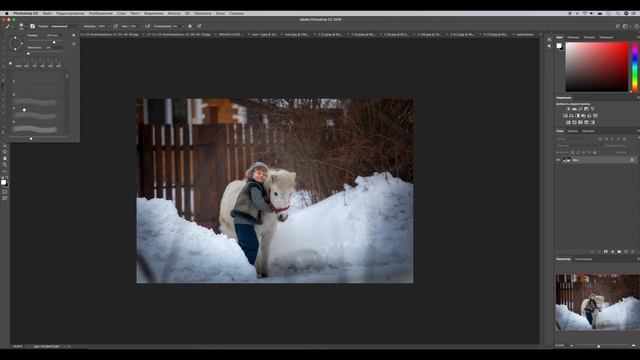Reset default foreground and background colors
640x360 pixels.
tap(2, 177)
